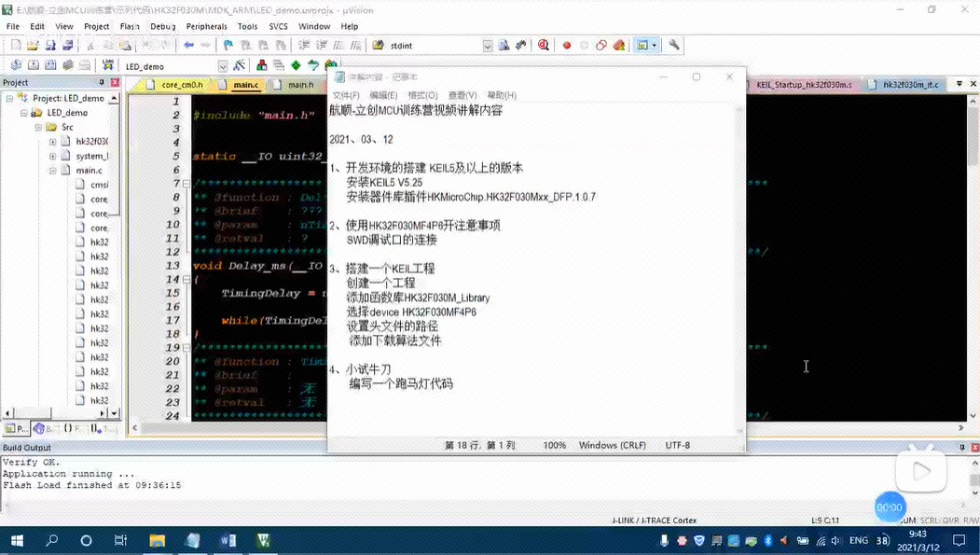The width and height of the screenshot is (980, 555).
Task: Open Manage Project Items colored boxes icon
Action: click(x=262, y=65)
